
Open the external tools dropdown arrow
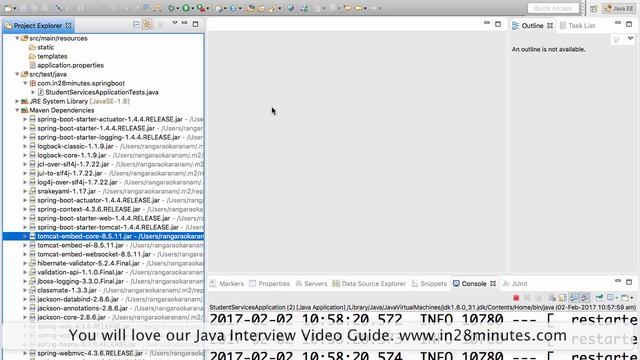point(208,8)
